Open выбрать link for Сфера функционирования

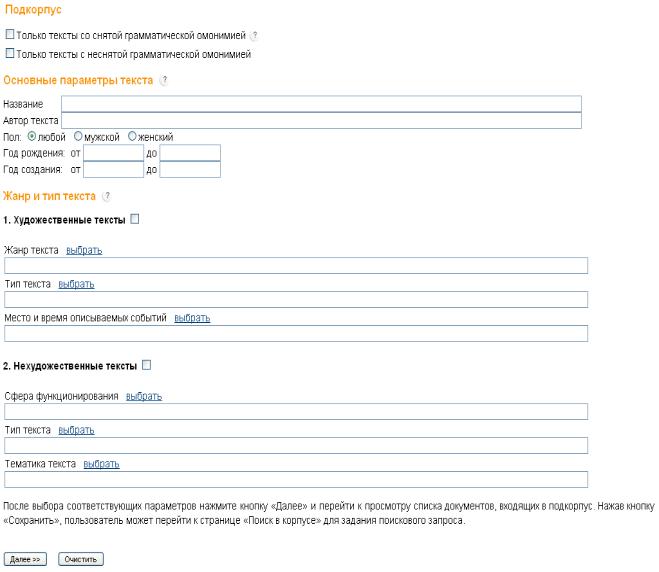[x=144, y=396]
